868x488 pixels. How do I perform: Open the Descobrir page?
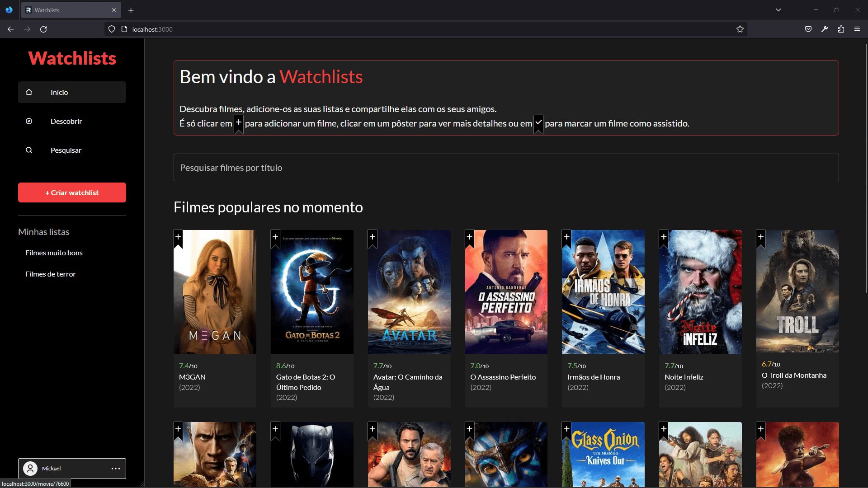pos(72,121)
